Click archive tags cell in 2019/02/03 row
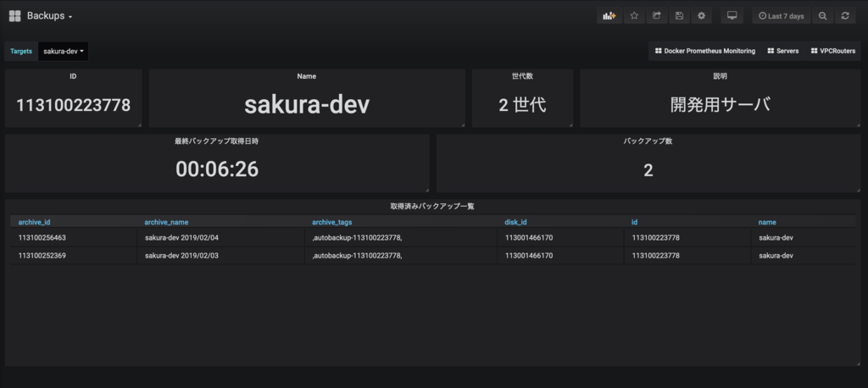The image size is (868, 388). [x=401, y=256]
